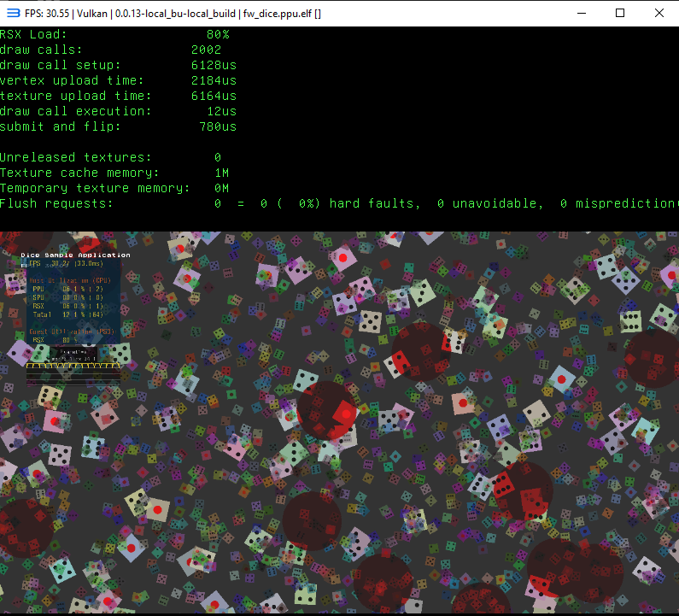679x616 pixels.
Task: Click the 'Dice Sample Application' heading
Action: (x=75, y=255)
